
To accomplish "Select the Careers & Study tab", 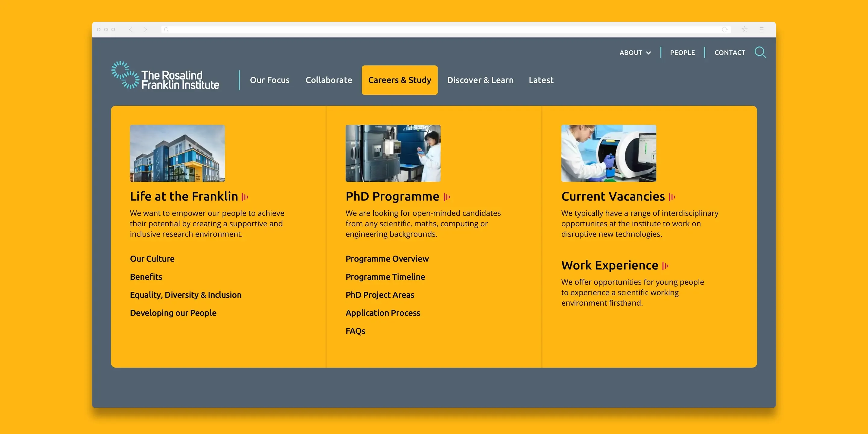I will [399, 80].
